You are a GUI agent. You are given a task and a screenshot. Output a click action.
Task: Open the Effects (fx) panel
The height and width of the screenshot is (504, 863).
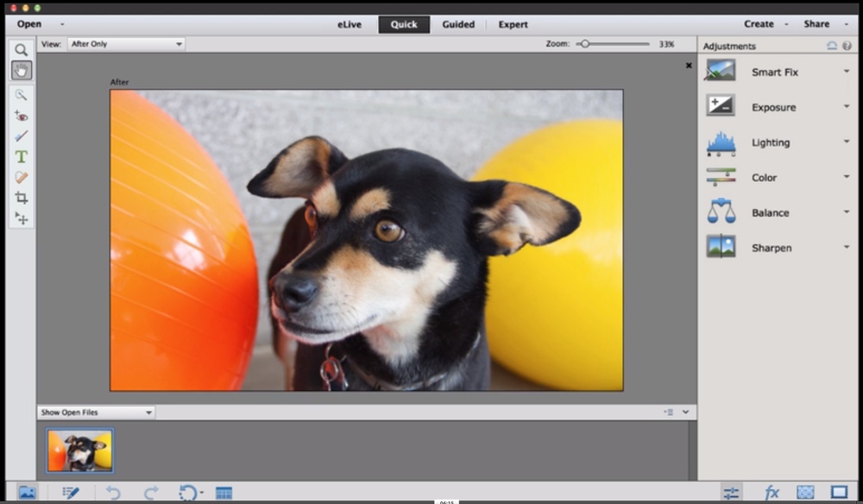tap(772, 493)
